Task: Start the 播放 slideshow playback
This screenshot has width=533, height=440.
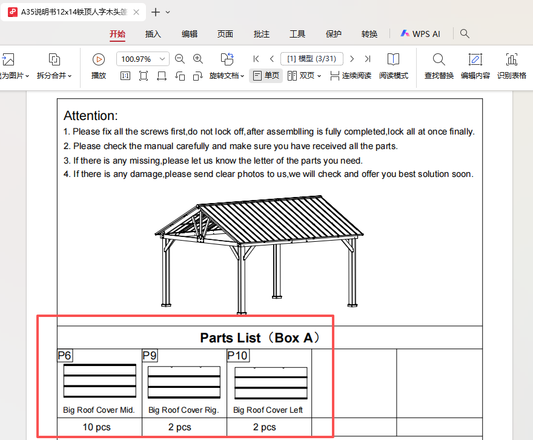Action: tap(99, 66)
